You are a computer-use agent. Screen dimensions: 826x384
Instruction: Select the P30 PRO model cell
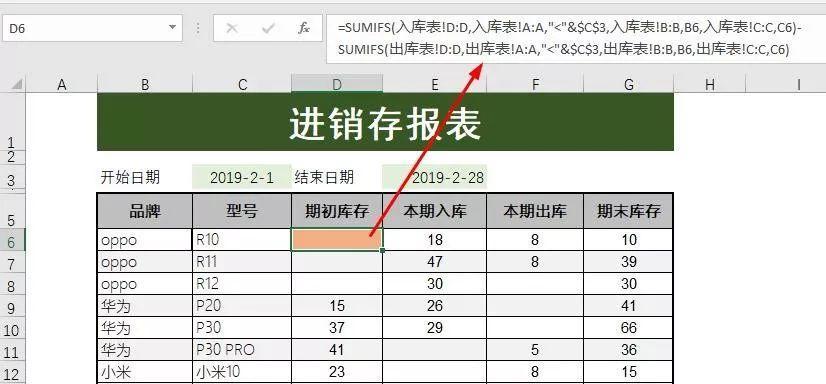tap(242, 350)
